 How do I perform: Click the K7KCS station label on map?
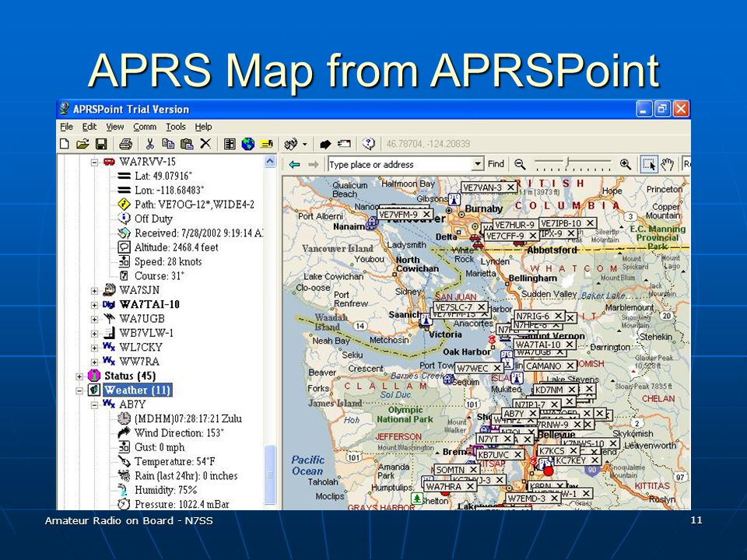[552, 450]
